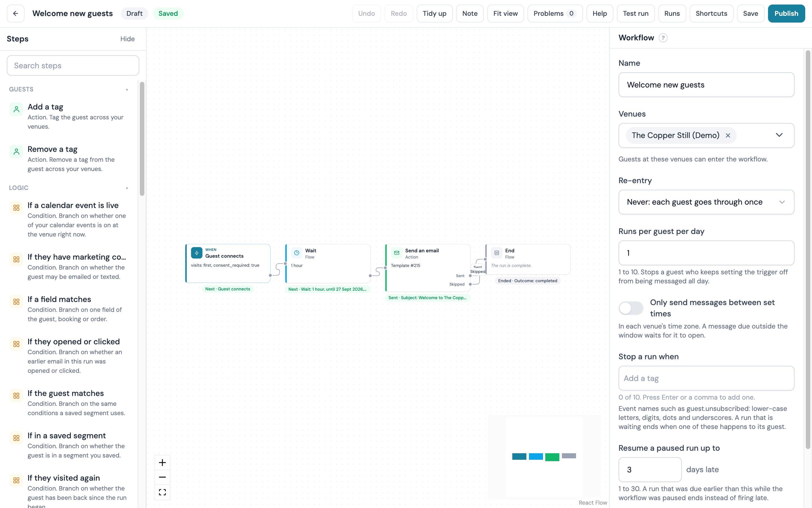The image size is (812, 508).
Task: Click the Undo button
Action: (367, 14)
